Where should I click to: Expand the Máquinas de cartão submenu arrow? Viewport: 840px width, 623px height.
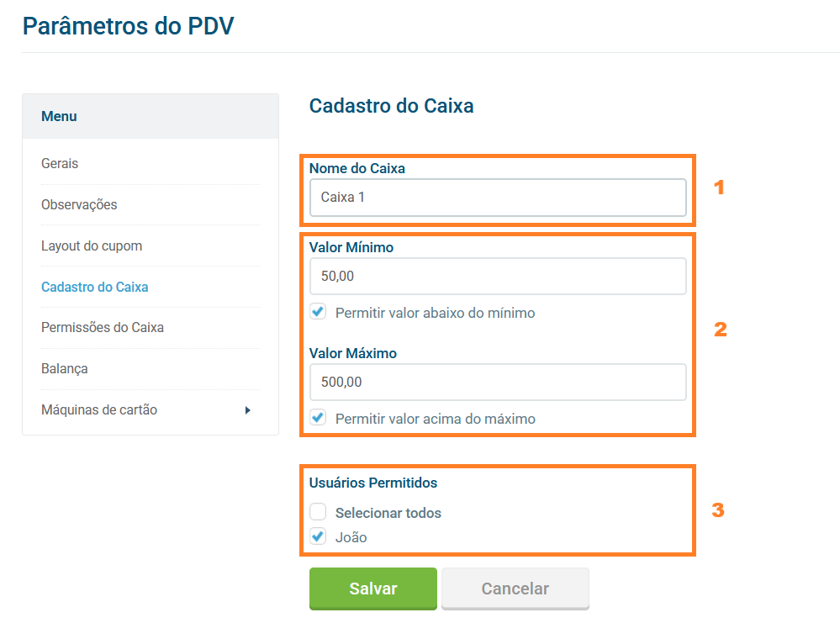click(x=247, y=410)
